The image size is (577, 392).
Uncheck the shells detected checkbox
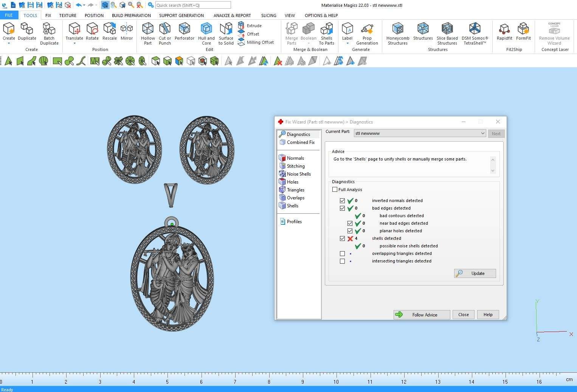(x=342, y=238)
